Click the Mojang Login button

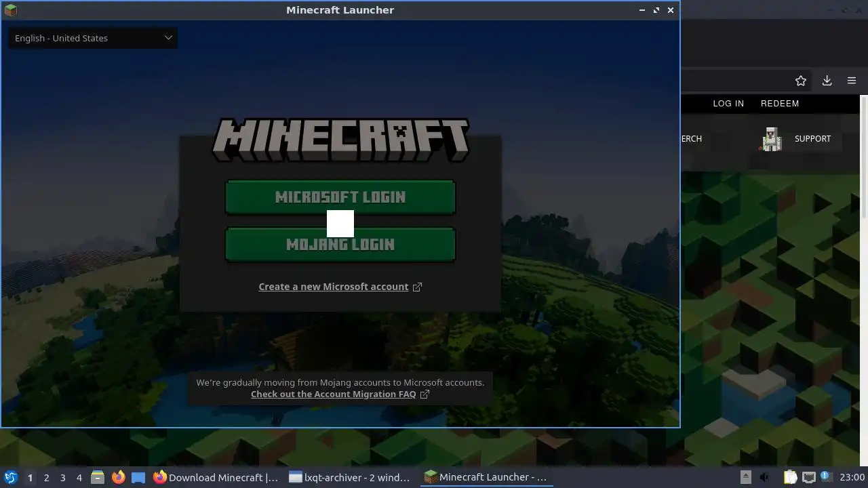(x=340, y=245)
